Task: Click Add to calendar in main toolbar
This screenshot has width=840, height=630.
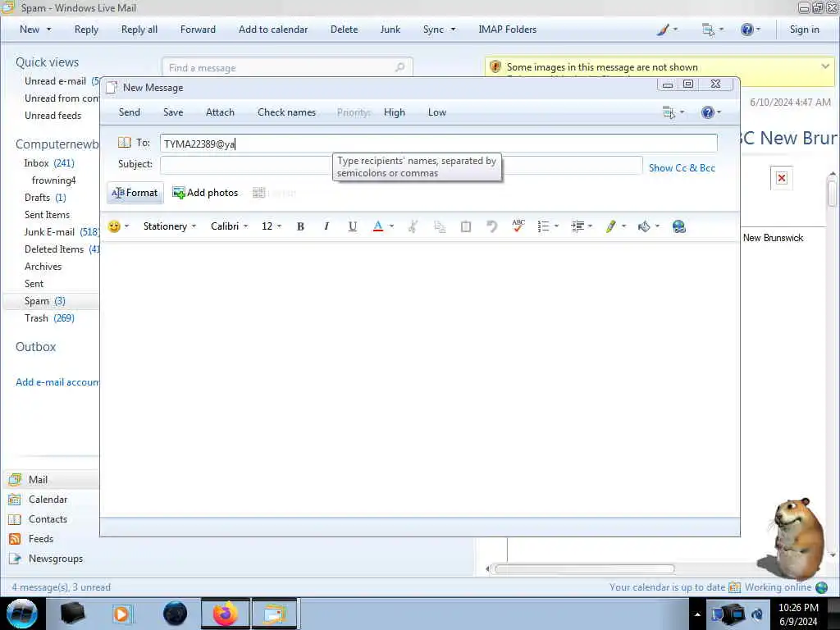Action: [273, 30]
